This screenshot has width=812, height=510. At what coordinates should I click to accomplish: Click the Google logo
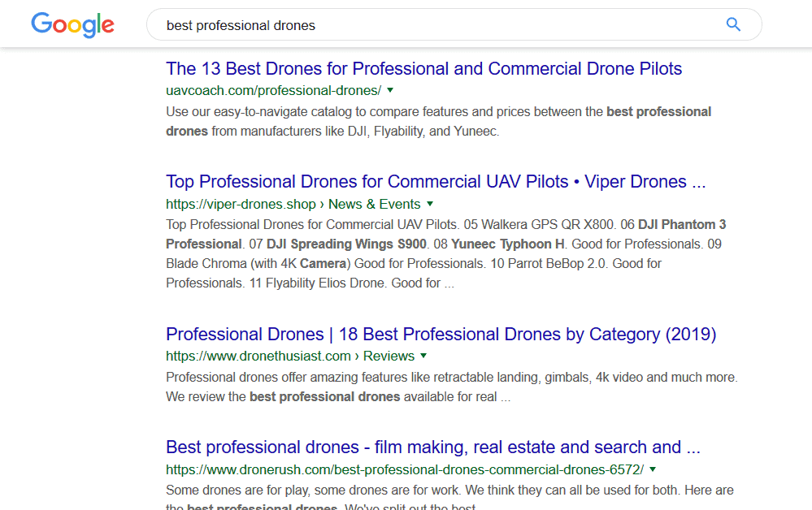(72, 24)
